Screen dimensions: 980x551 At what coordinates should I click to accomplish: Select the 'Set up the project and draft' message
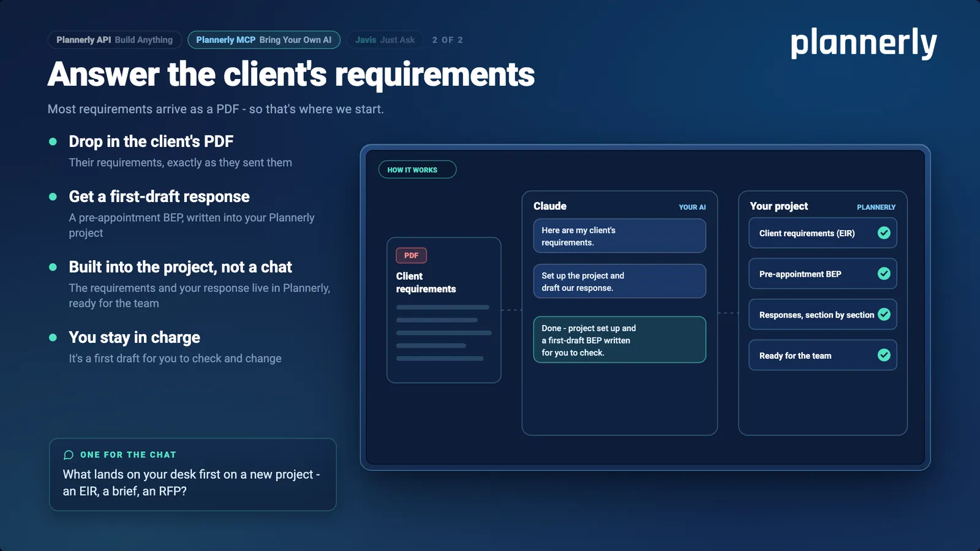coord(619,281)
